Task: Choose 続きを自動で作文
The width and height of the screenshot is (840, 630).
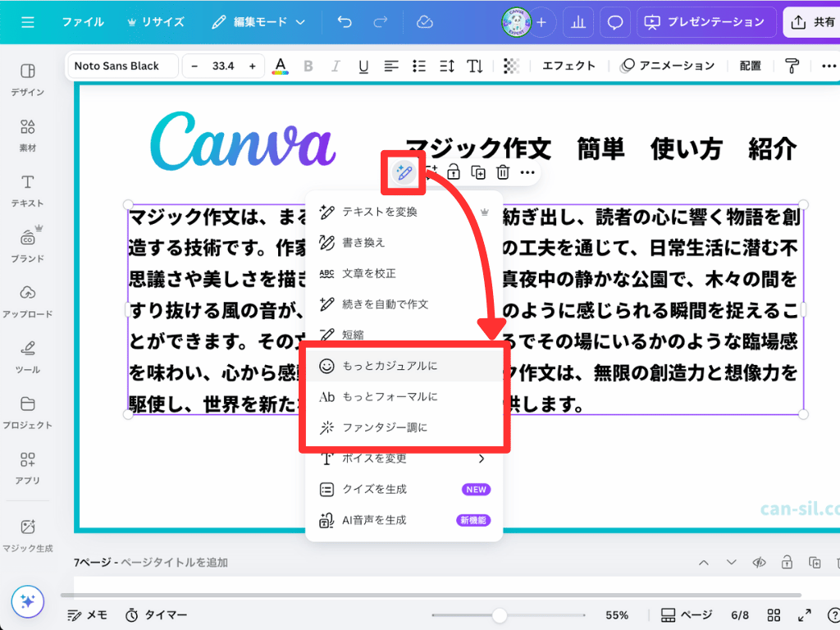Action: [x=404, y=304]
